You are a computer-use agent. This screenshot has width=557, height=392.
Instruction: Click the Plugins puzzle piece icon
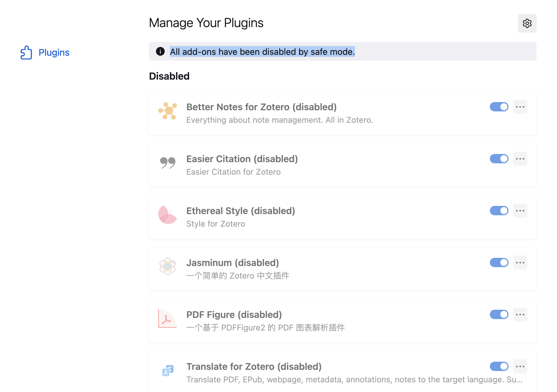click(x=26, y=52)
